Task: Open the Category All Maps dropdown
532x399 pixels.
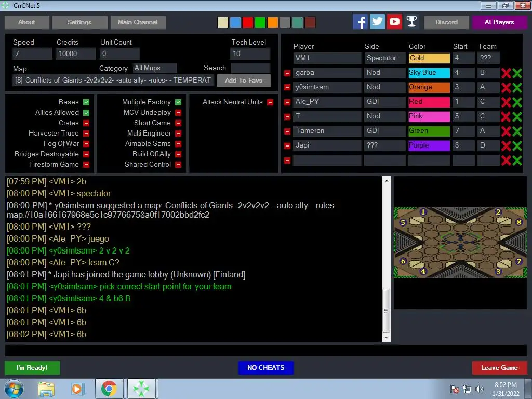Action: 155,68
